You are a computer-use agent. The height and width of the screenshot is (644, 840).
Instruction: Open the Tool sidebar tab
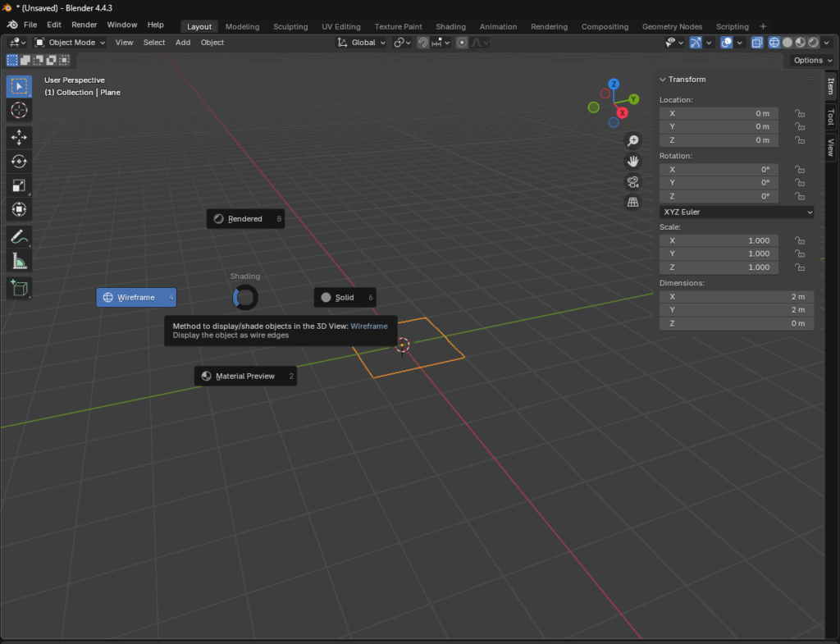point(830,117)
